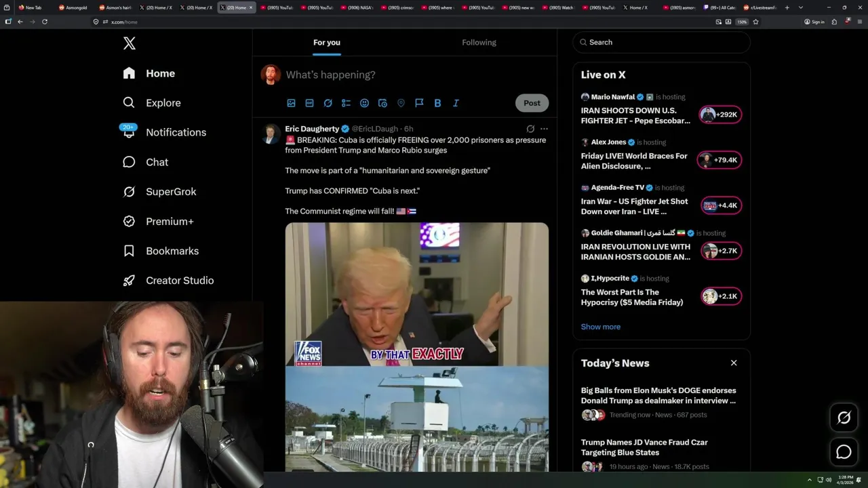868x488 pixels.
Task: Schedule the post with calendar icon
Action: (x=382, y=103)
